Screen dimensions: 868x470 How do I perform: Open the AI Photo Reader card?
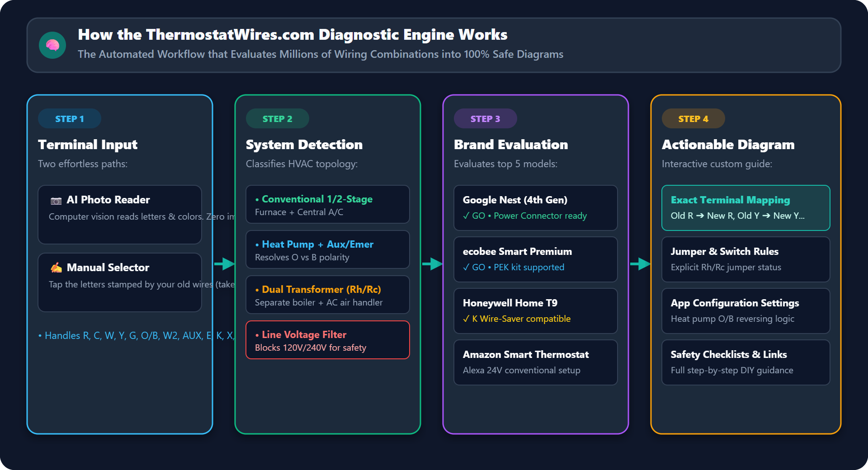point(120,215)
